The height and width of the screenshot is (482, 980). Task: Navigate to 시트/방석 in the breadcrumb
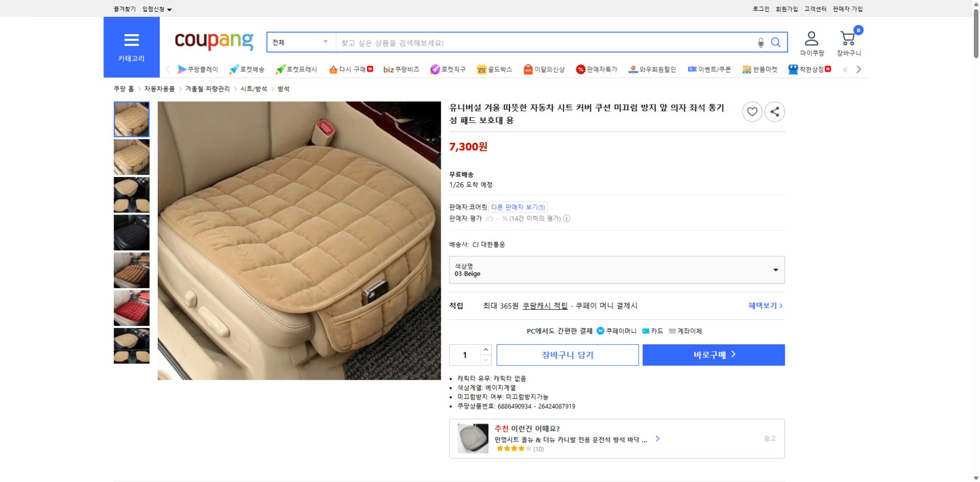point(253,89)
